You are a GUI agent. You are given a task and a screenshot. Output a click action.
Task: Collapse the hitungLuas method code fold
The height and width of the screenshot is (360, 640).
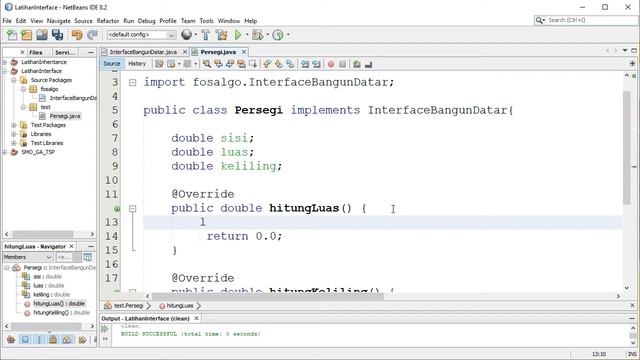click(133, 209)
